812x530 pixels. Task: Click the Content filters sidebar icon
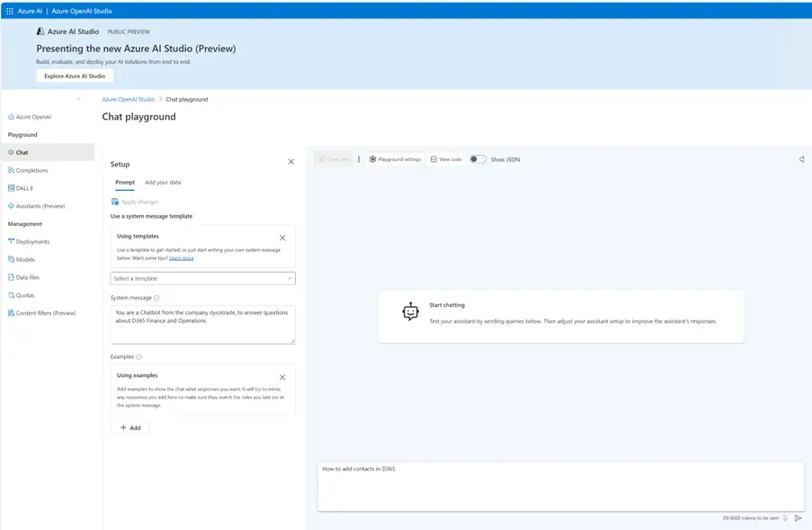pyautogui.click(x=11, y=313)
